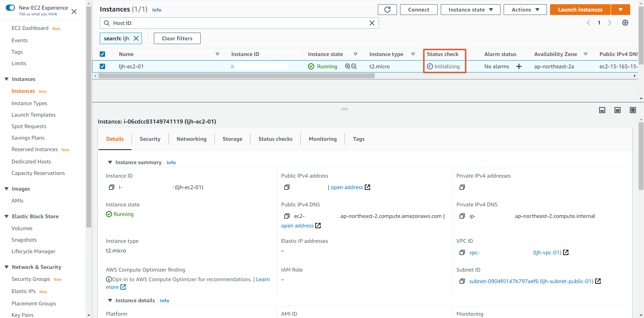Switch to the Tags tab
This screenshot has width=644, height=318.
(x=359, y=139)
